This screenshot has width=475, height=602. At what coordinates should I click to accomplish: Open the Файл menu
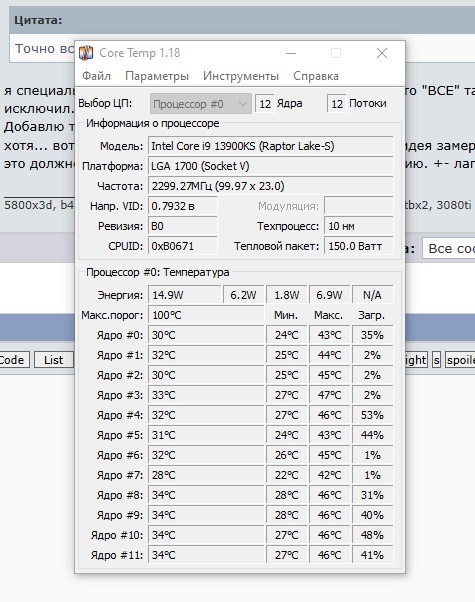click(x=96, y=76)
